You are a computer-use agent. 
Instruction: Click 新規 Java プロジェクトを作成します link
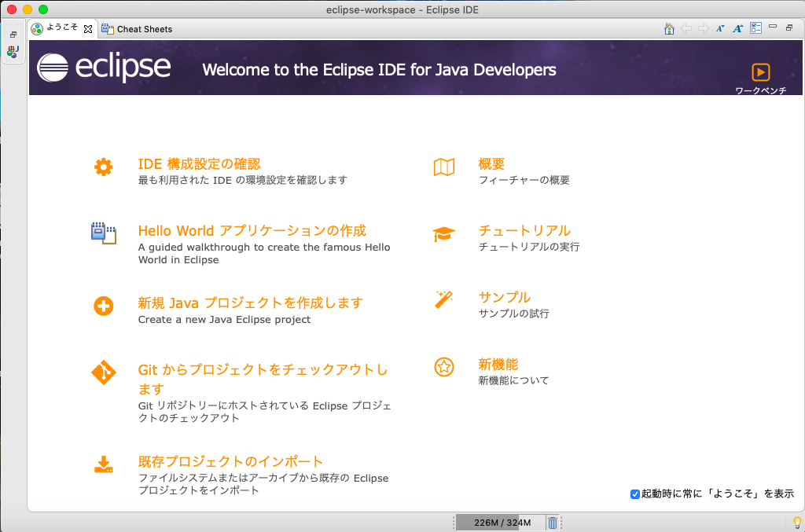(x=250, y=303)
